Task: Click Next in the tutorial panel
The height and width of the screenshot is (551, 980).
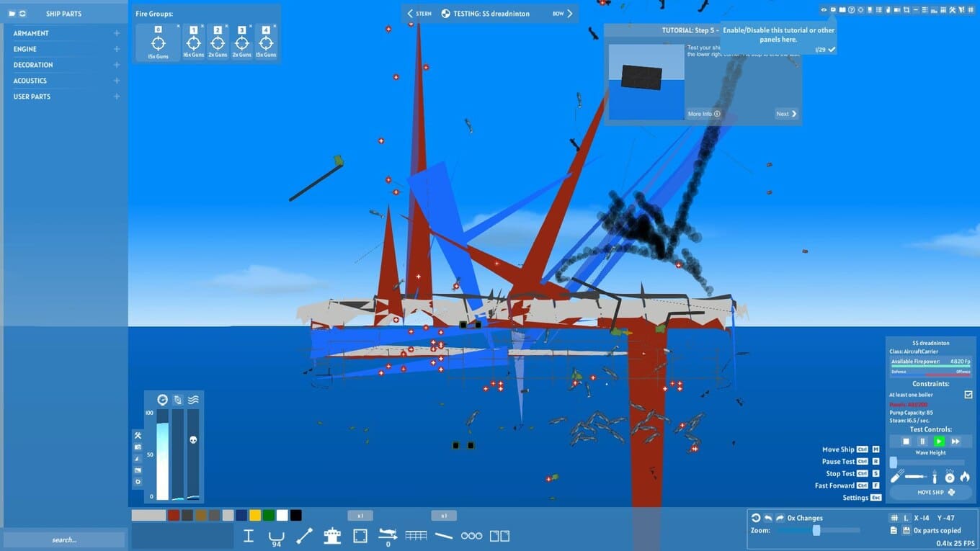Action: tap(785, 114)
